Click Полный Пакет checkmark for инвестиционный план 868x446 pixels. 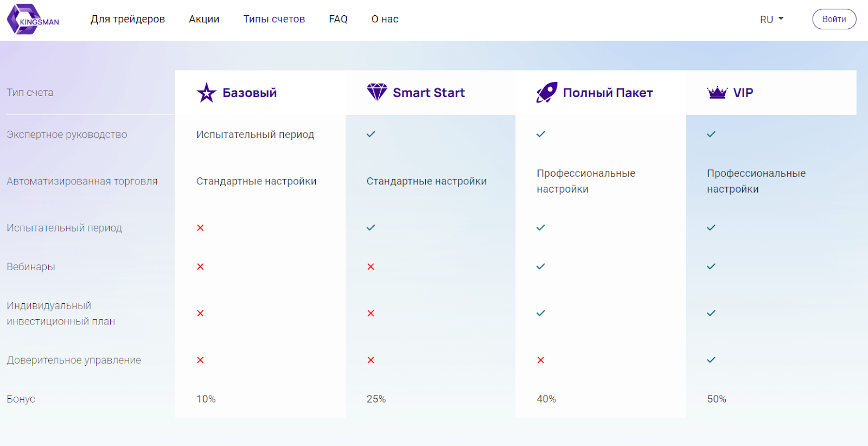[541, 313]
